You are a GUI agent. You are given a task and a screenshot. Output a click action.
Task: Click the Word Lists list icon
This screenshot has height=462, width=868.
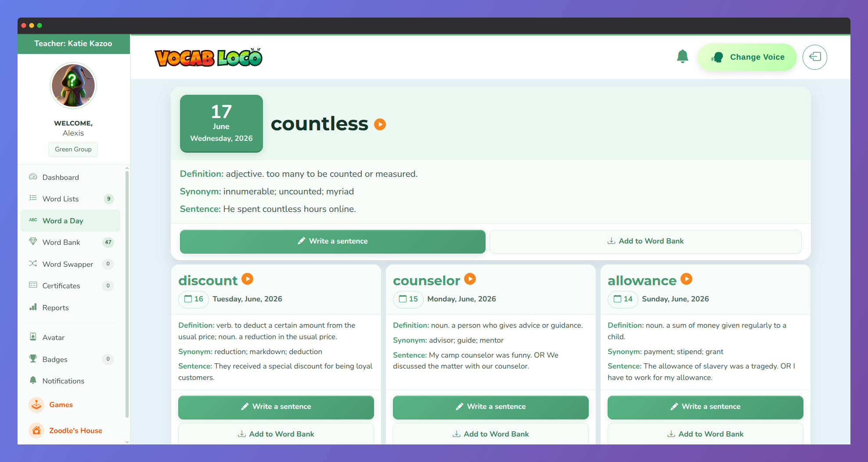(33, 198)
